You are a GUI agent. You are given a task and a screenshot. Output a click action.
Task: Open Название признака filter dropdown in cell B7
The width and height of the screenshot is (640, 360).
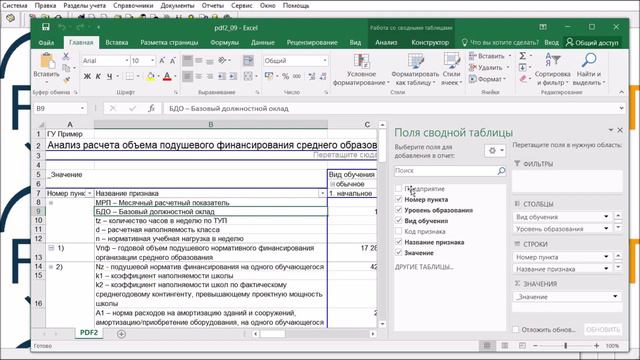[322, 193]
